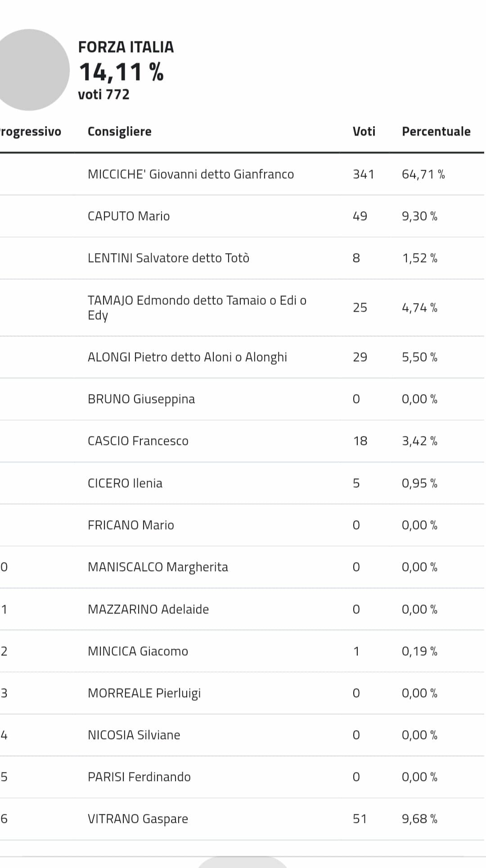
Task: Open MINCICA Giacomo row
Action: click(x=242, y=651)
